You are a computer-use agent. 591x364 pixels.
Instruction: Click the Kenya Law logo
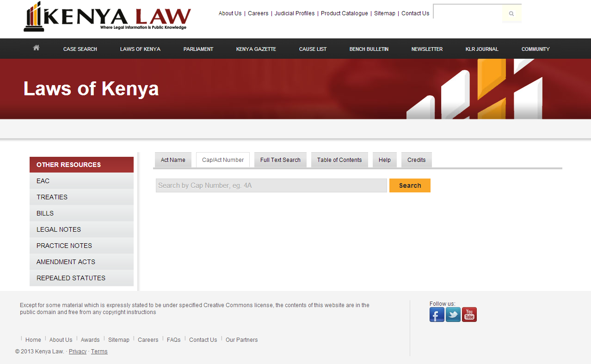107,17
